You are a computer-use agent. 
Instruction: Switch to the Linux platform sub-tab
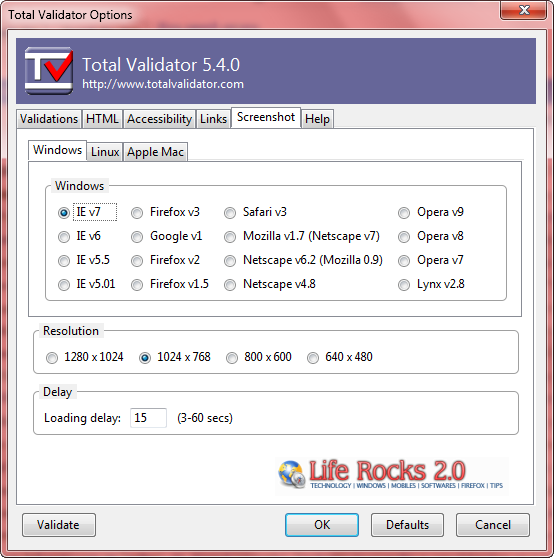coord(105,152)
